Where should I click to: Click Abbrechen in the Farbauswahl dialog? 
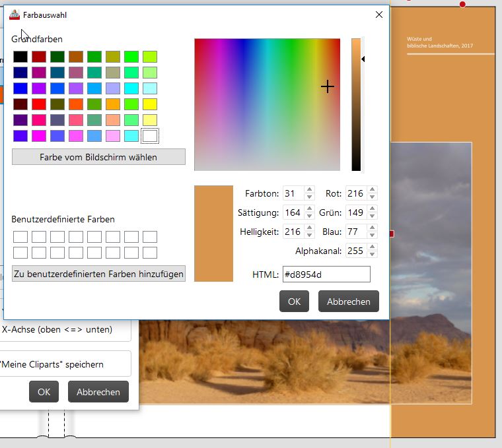(x=349, y=302)
